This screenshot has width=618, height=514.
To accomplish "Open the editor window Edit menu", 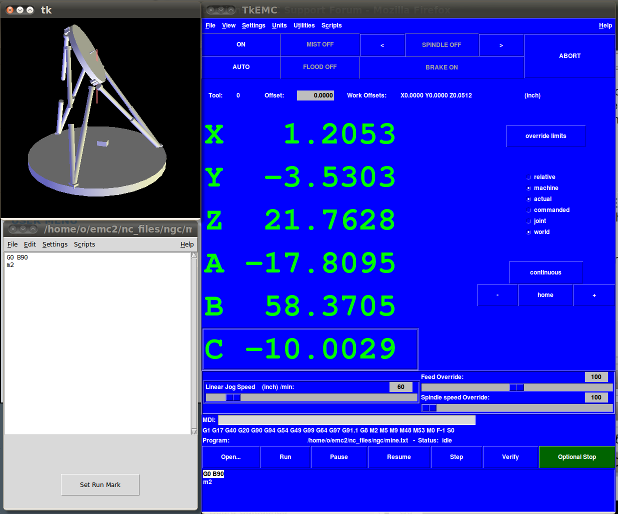I will (30, 244).
